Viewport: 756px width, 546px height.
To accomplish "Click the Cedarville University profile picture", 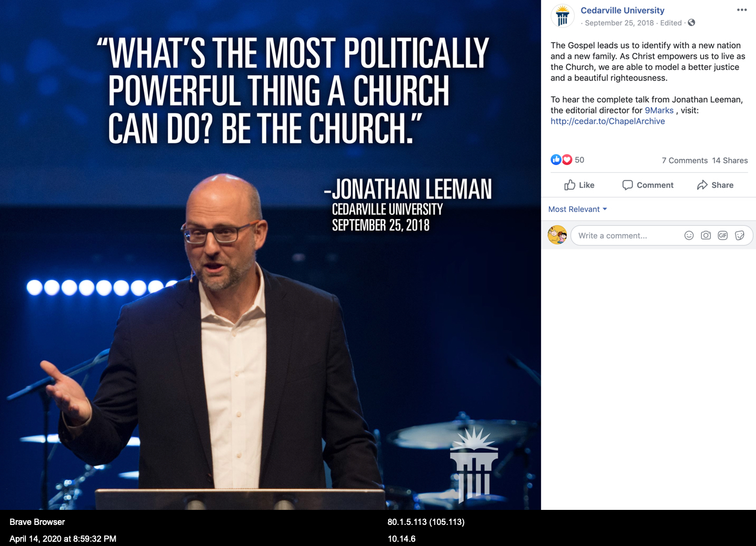I will (562, 16).
